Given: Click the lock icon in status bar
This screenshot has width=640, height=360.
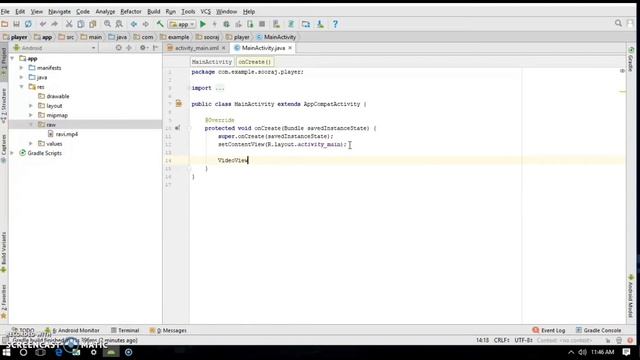Looking at the screenshot, I should [x=608, y=340].
